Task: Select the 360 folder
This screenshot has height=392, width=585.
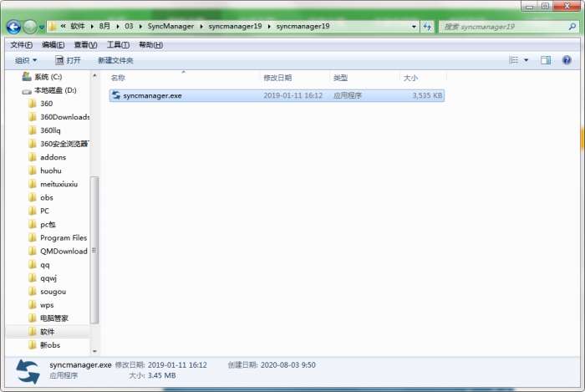Action: (x=46, y=104)
